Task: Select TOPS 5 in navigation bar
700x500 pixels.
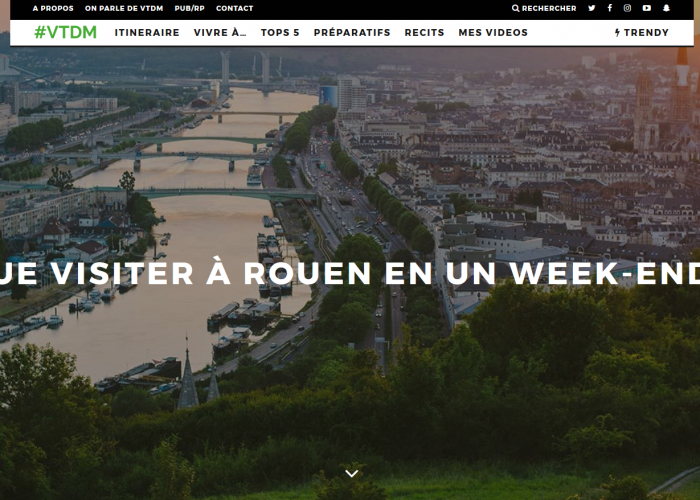Action: pos(280,33)
